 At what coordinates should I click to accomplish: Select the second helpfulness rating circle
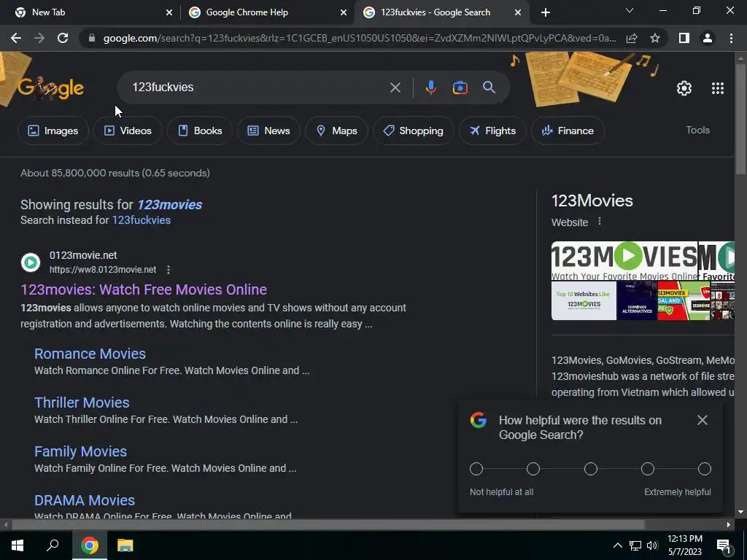tap(533, 469)
